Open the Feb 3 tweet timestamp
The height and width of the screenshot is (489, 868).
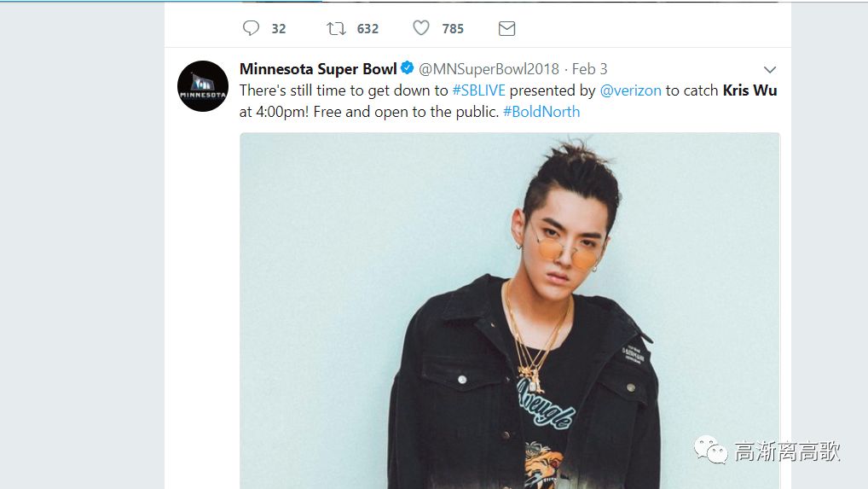[x=589, y=68]
